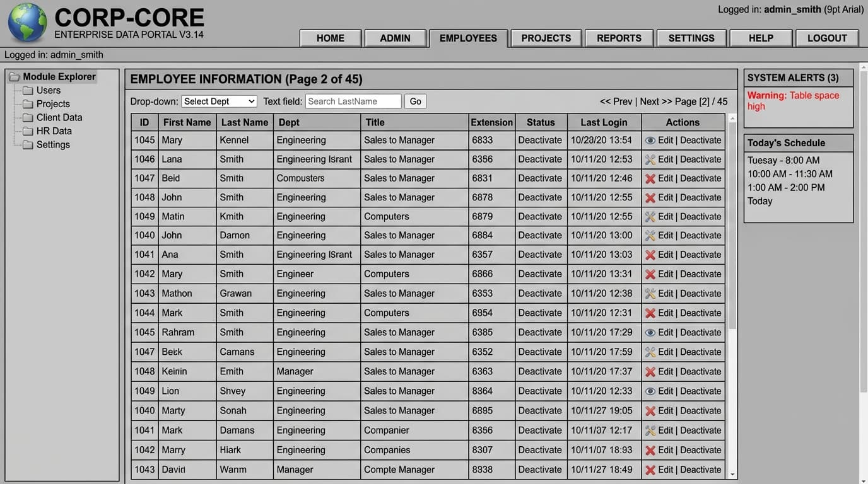Switch to the ADMIN tab
Viewport: 868px width, 484px height.
pyautogui.click(x=396, y=38)
